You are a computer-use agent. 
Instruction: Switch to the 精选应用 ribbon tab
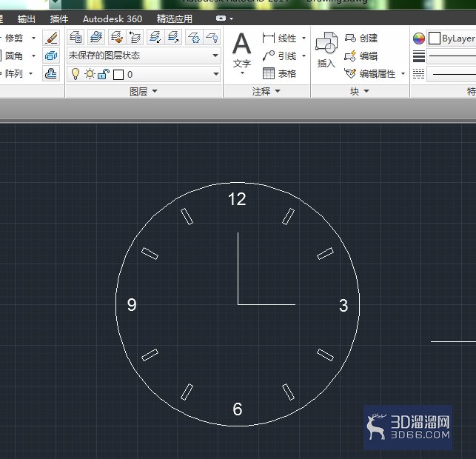[x=174, y=19]
